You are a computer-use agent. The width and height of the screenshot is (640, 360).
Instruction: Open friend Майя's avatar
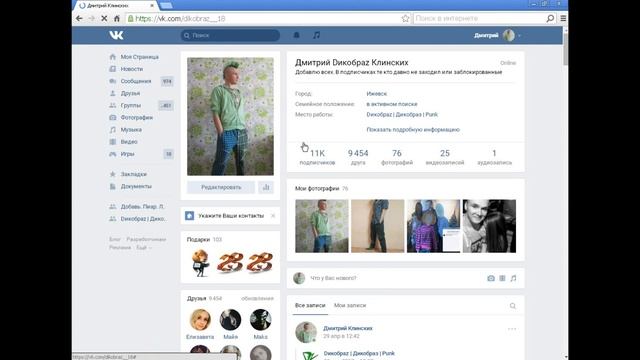click(230, 320)
